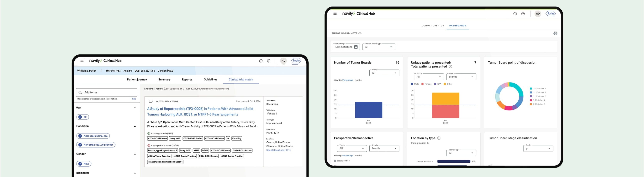Switch to Patient journey tab
This screenshot has width=644, height=177.
tap(137, 80)
